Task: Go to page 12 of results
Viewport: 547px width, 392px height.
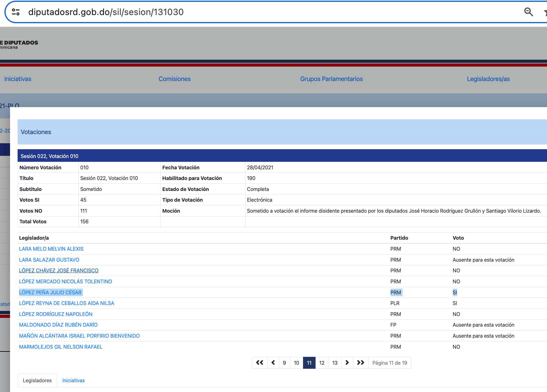Action: [322, 363]
